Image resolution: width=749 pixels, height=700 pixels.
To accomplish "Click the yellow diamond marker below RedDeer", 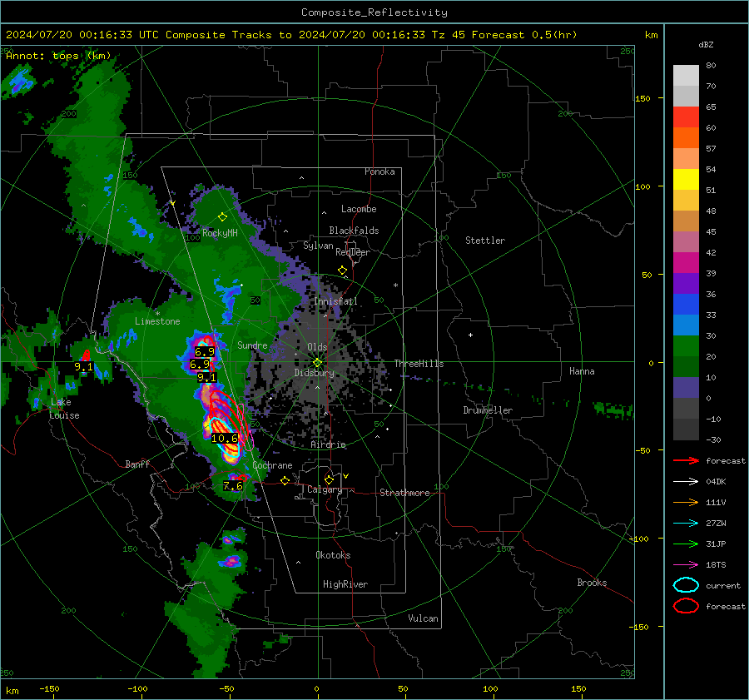I will (x=342, y=271).
